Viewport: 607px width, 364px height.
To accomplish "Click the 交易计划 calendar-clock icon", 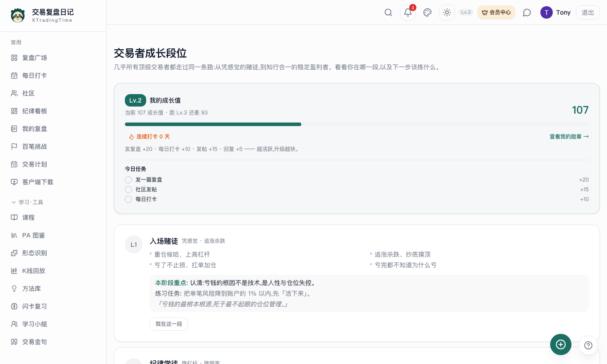I will pyautogui.click(x=14, y=164).
